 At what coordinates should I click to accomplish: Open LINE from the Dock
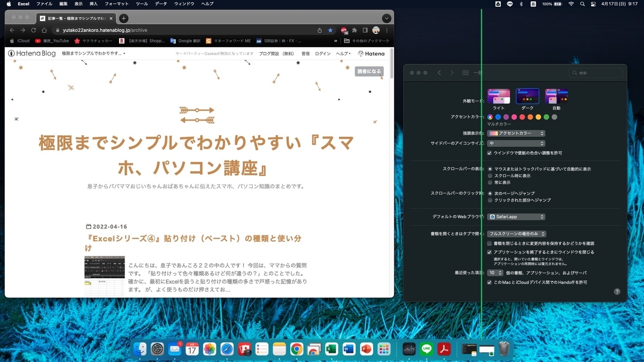coord(426,349)
